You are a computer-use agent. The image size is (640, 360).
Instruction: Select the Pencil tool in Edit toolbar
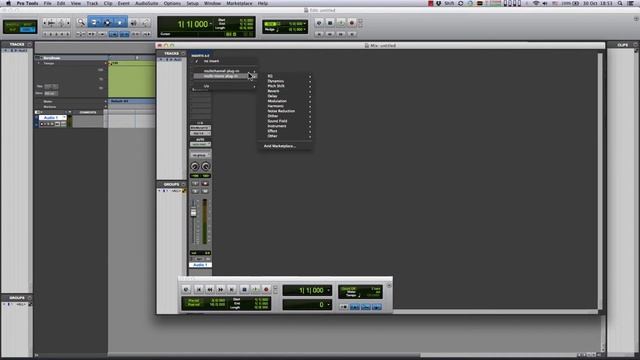146,23
